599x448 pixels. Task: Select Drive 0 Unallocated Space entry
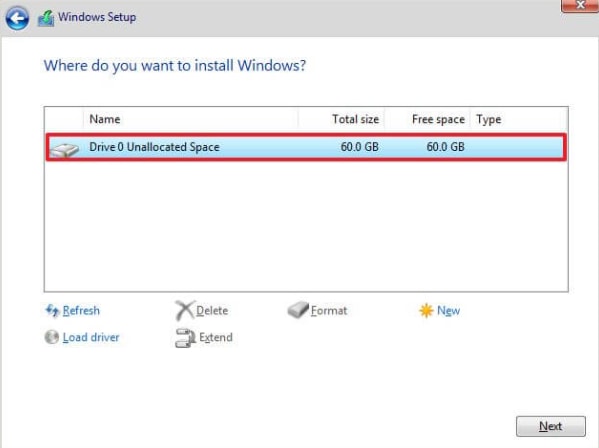tap(306, 147)
